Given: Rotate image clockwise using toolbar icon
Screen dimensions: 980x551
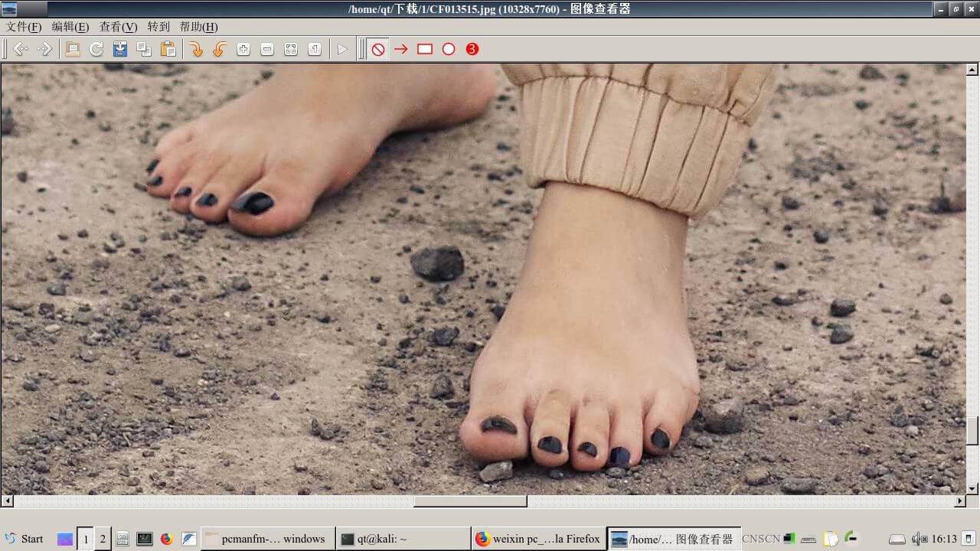Looking at the screenshot, I should (196, 49).
